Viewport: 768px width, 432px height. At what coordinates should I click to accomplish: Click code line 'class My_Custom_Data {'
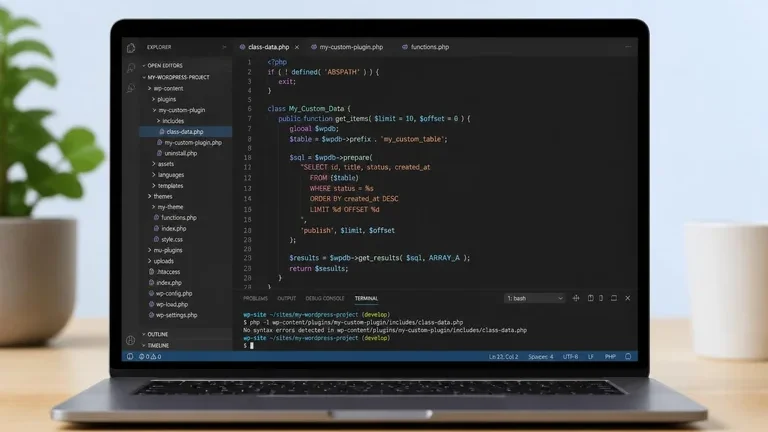[309, 109]
